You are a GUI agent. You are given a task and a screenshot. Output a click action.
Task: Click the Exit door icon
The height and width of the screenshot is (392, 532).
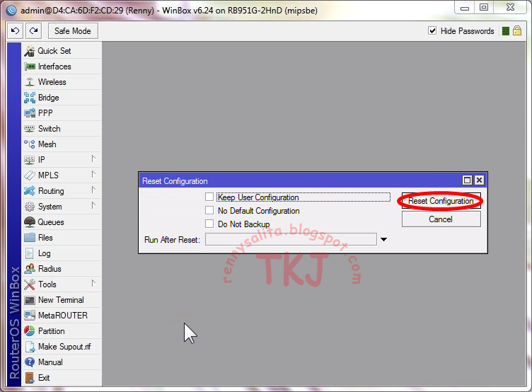coord(30,378)
